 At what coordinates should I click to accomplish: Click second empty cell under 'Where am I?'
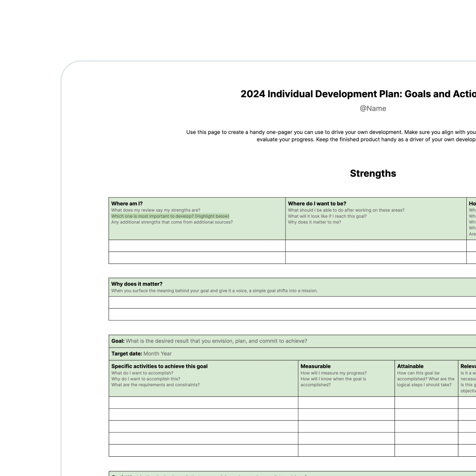(x=197, y=258)
